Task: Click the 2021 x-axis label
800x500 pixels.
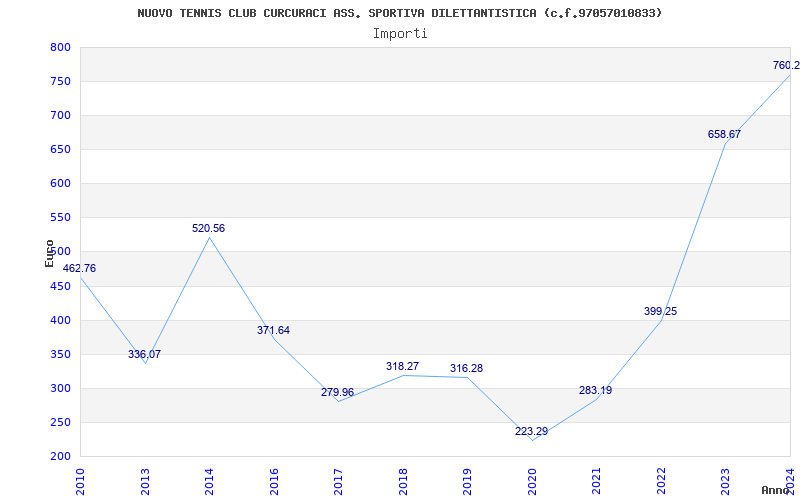Action: (596, 481)
